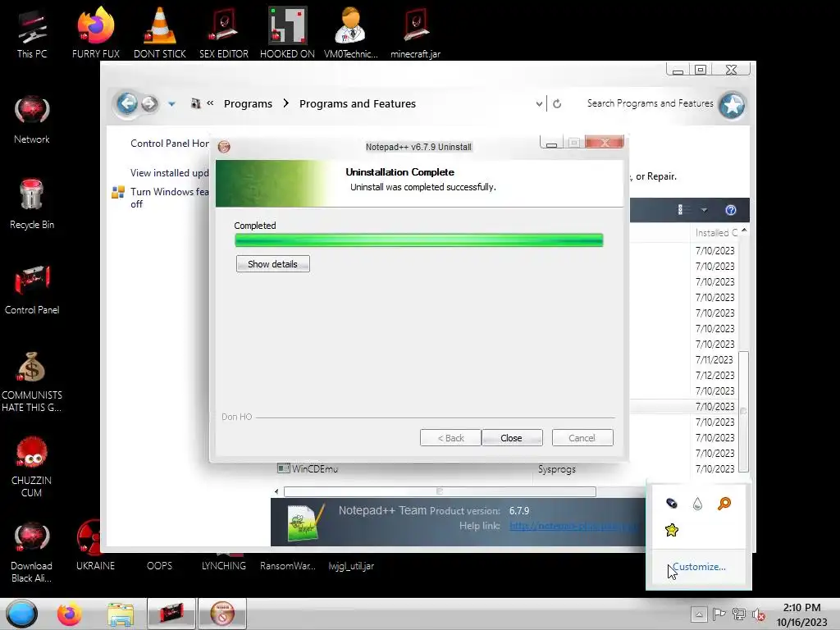Click the muted volume tray icon
The width and height of the screenshot is (840, 630).
point(758,614)
